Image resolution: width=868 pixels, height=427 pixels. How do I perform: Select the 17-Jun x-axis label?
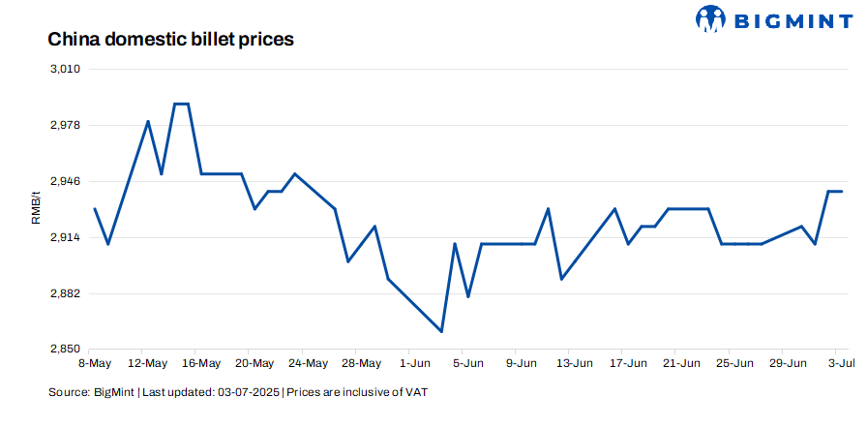pyautogui.click(x=629, y=364)
